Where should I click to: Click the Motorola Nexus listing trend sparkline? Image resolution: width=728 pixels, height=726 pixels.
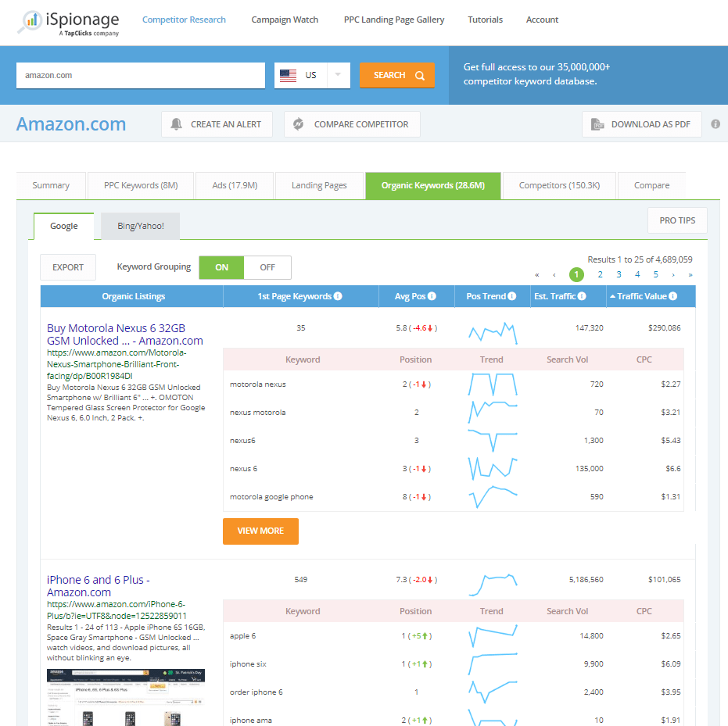pos(493,333)
